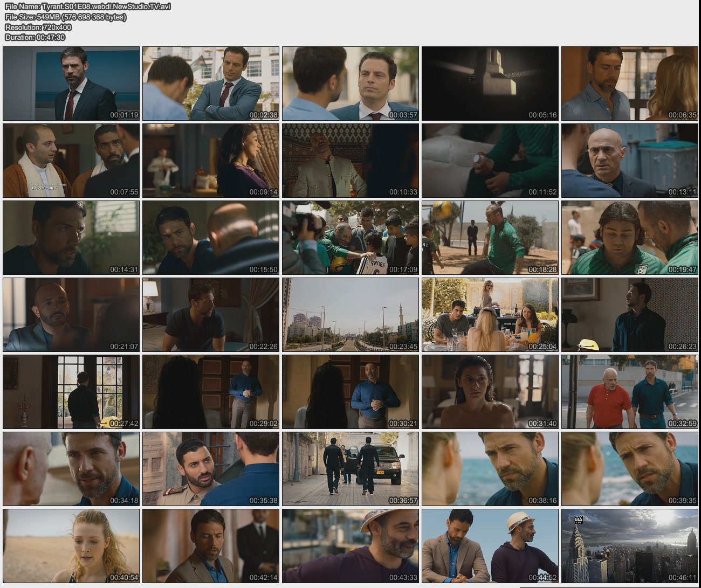
Task: Select the thumbnail timestamped 00:13:11
Action: coord(629,161)
